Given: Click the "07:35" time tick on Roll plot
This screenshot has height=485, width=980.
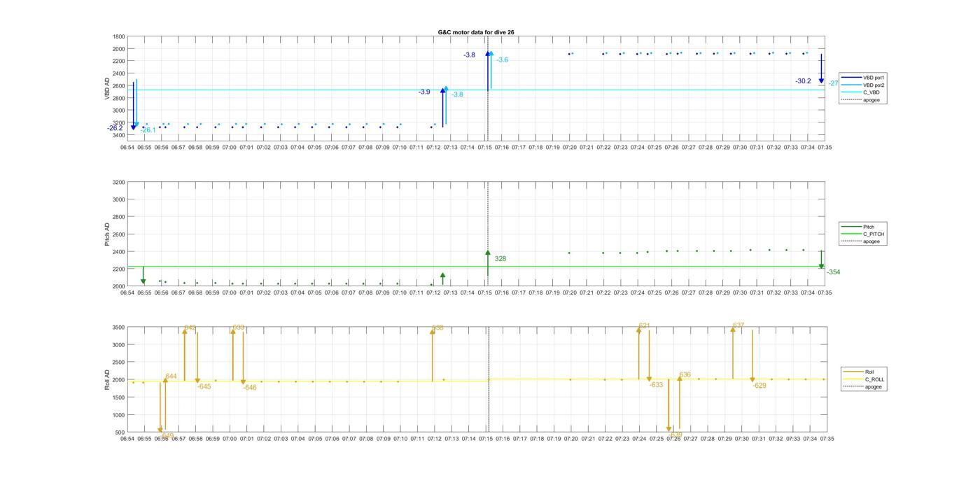Looking at the screenshot, I should 826,439.
